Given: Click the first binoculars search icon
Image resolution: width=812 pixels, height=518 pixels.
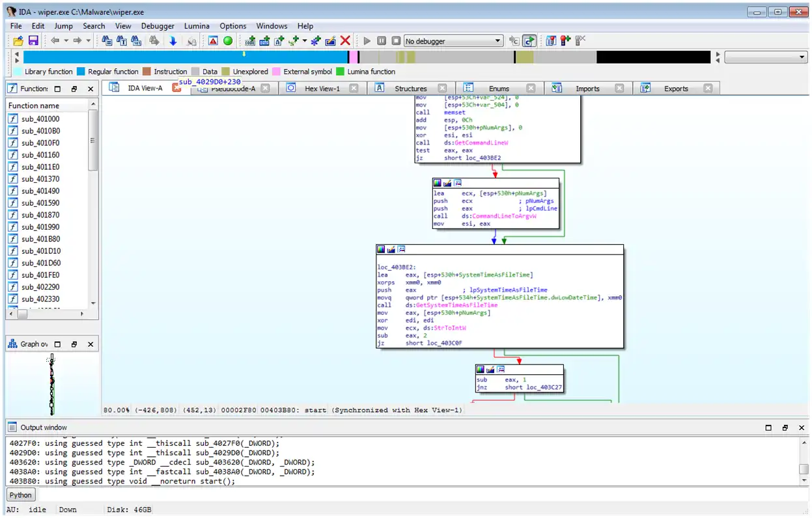Looking at the screenshot, I should tap(107, 41).
